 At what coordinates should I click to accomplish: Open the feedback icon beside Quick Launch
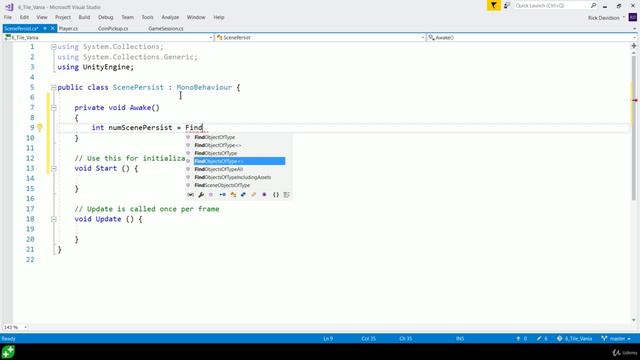click(507, 5)
